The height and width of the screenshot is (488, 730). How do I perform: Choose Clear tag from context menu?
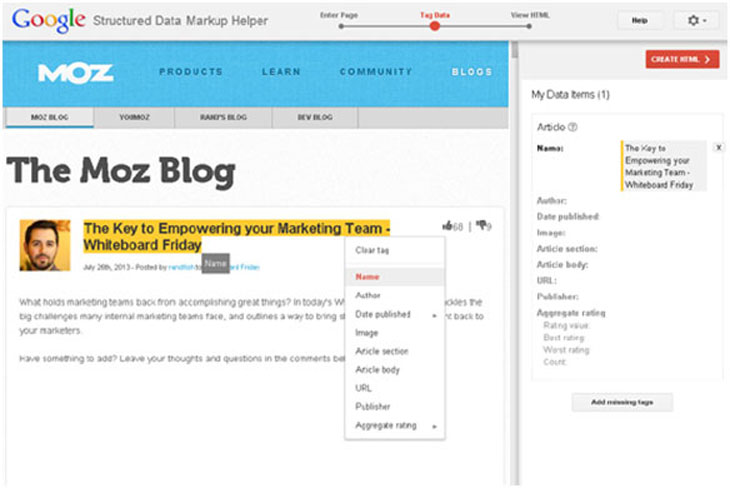[372, 250]
